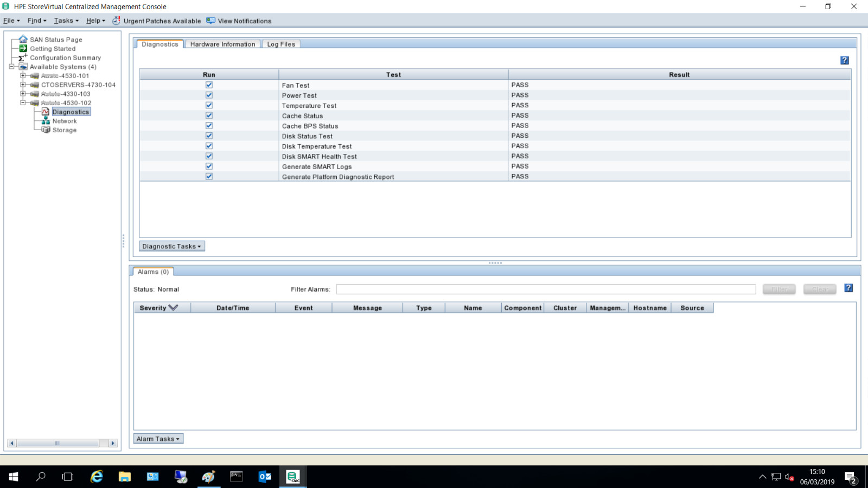Click the Network node icon in tree

point(46,121)
